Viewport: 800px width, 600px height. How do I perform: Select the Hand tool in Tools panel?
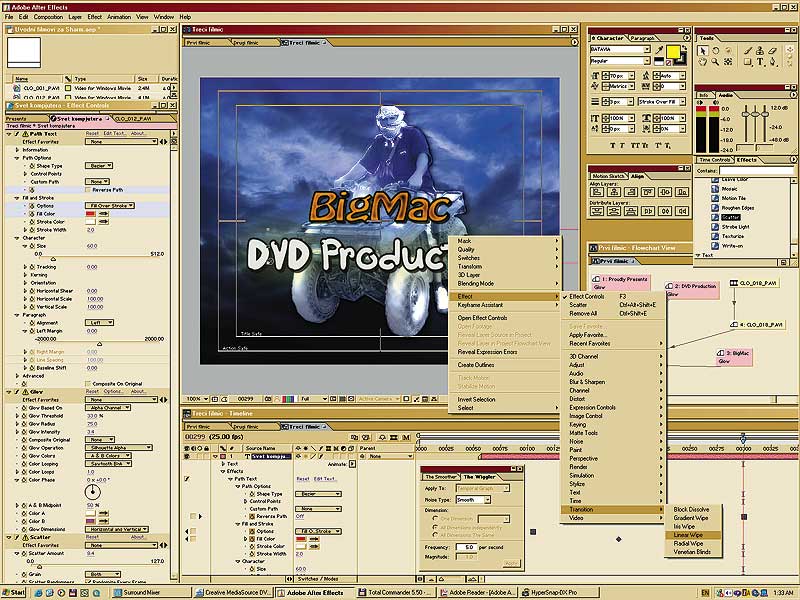[x=703, y=62]
